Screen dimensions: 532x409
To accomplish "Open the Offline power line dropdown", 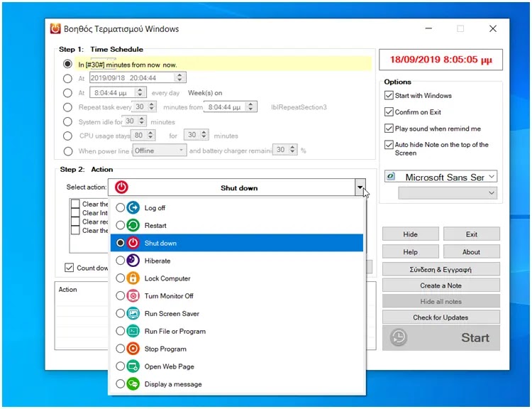I will click(x=160, y=150).
